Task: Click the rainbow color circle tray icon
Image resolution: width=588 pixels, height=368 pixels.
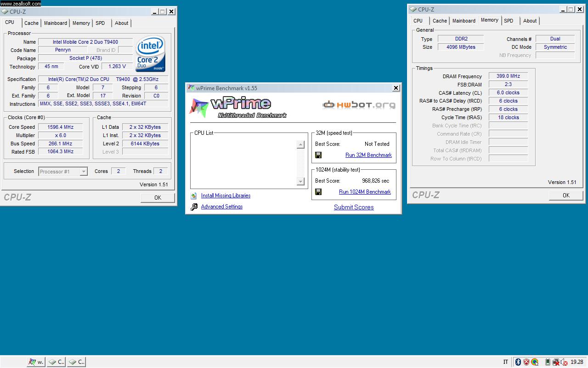Action: (535, 362)
